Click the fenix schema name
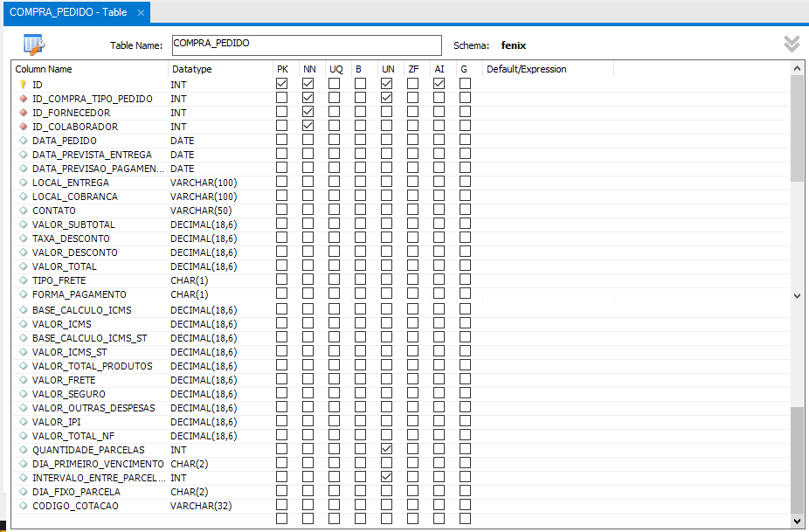809x532 pixels. pyautogui.click(x=514, y=45)
